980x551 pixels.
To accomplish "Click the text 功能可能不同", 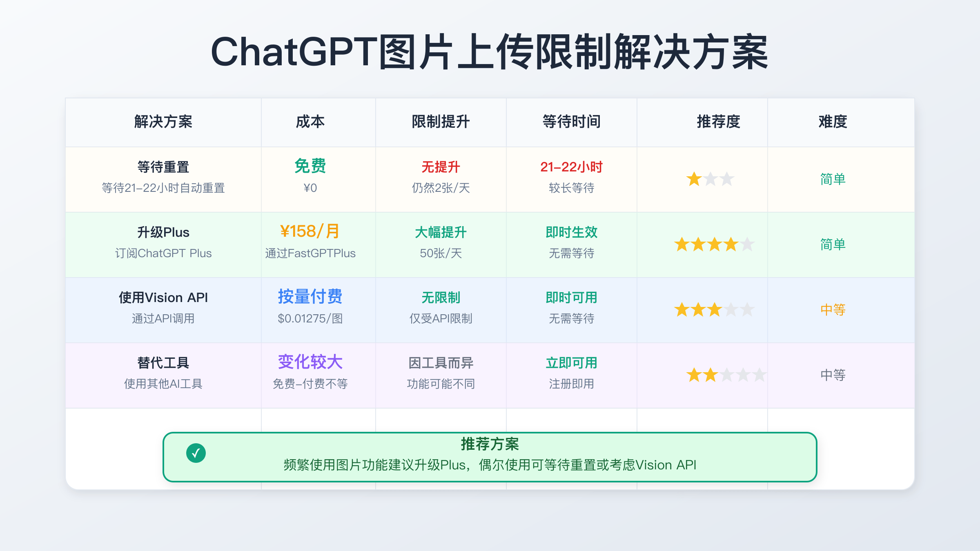I will pos(441,384).
